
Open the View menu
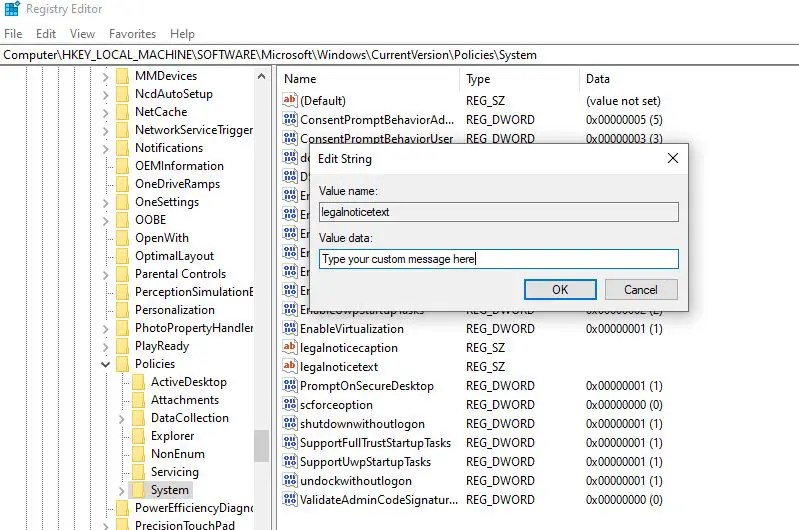tap(83, 34)
